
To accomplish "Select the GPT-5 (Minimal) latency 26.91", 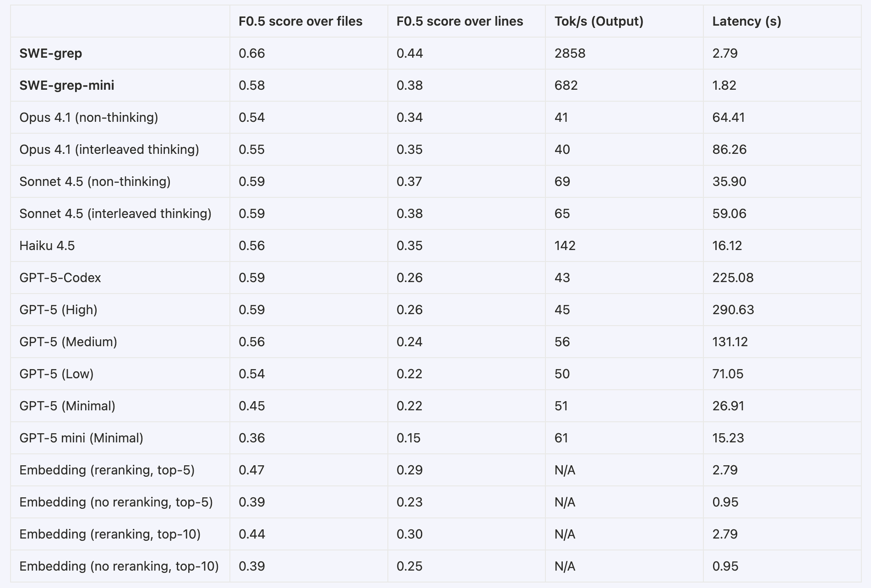I will click(728, 406).
